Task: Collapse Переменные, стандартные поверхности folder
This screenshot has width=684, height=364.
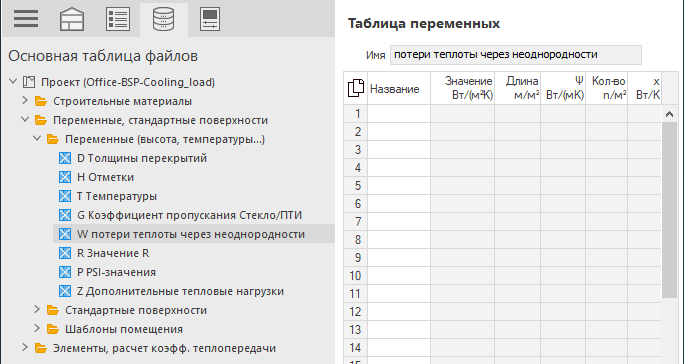Action: (x=25, y=119)
